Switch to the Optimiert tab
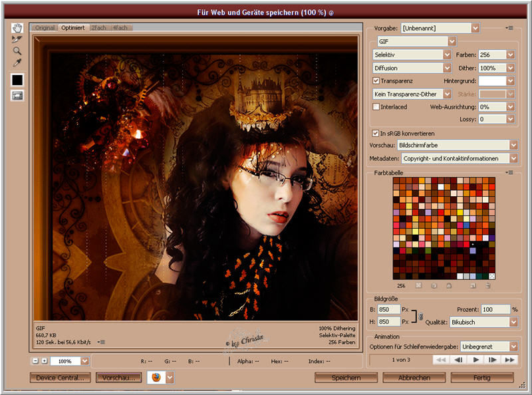Viewport: 532px width, 395px height. click(x=73, y=27)
